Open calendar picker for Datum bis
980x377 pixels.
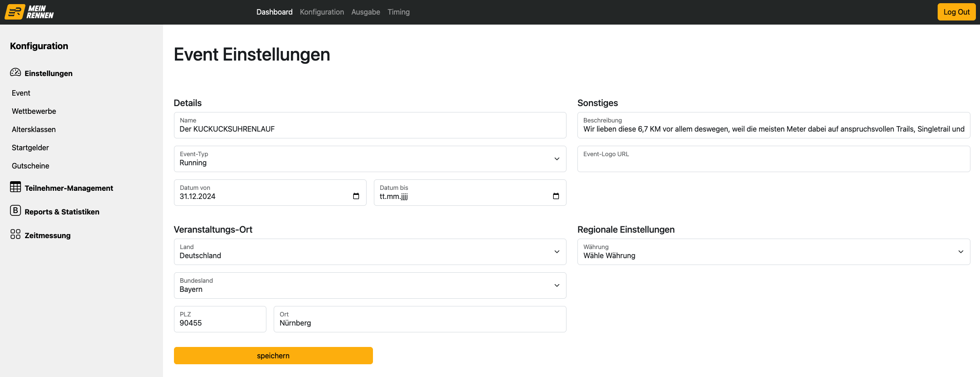tap(556, 196)
